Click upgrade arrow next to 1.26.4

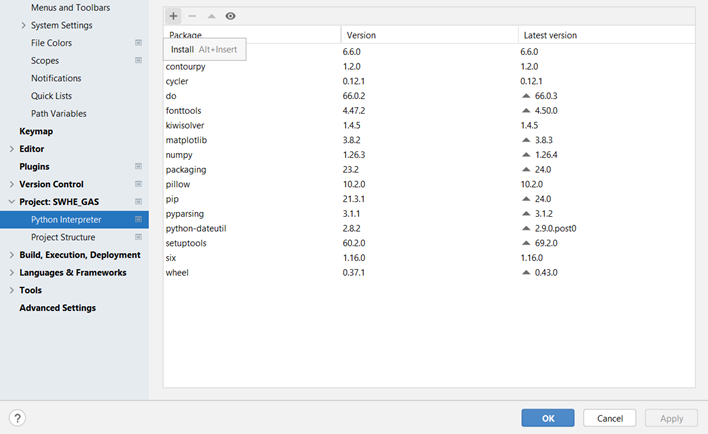pos(526,155)
